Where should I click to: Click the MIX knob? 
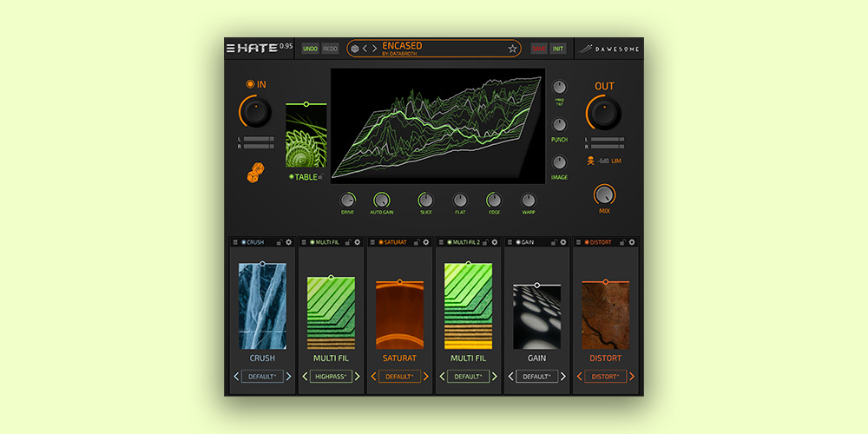[x=604, y=194]
